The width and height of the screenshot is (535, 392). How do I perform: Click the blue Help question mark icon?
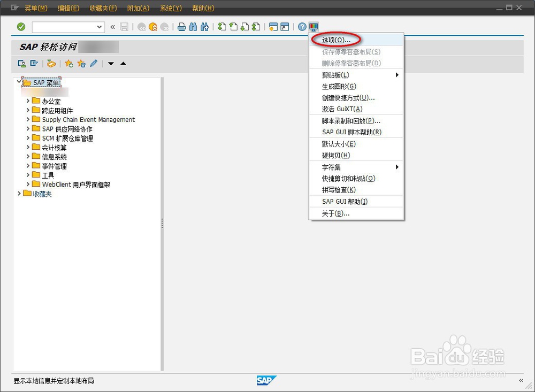[x=302, y=27]
